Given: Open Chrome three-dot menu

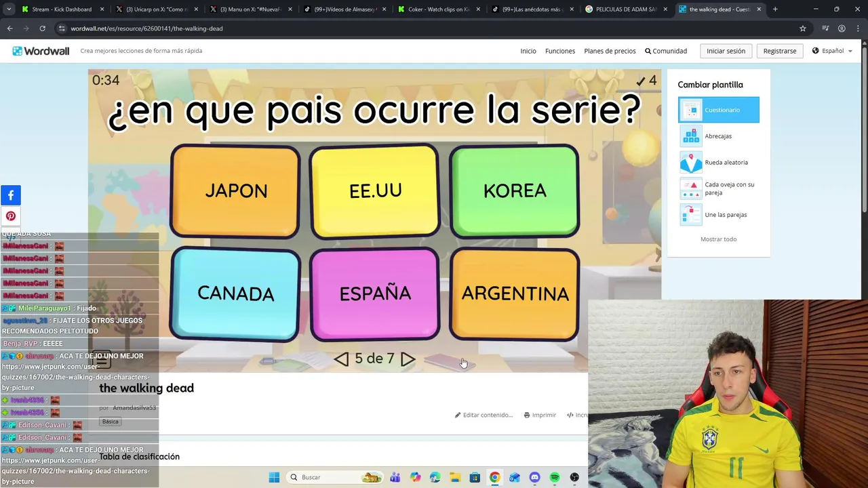Looking at the screenshot, I should click(859, 28).
